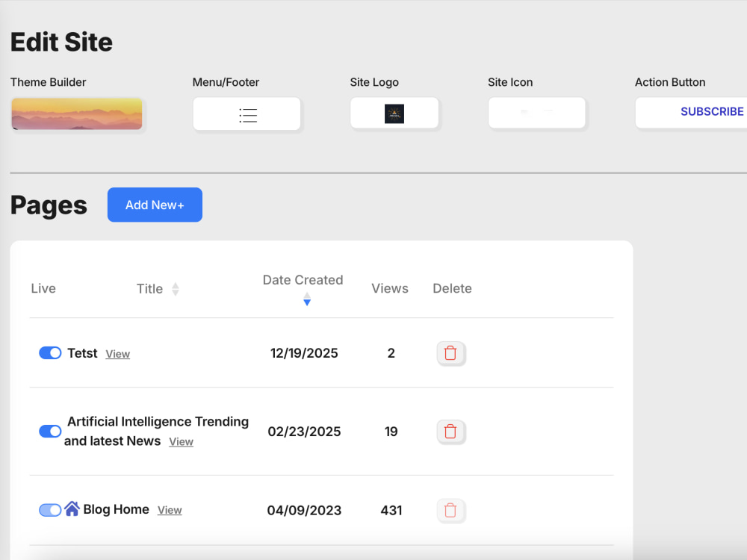The height and width of the screenshot is (560, 747).
Task: Open View link for Artificial Intelligence page
Action: pos(181,442)
